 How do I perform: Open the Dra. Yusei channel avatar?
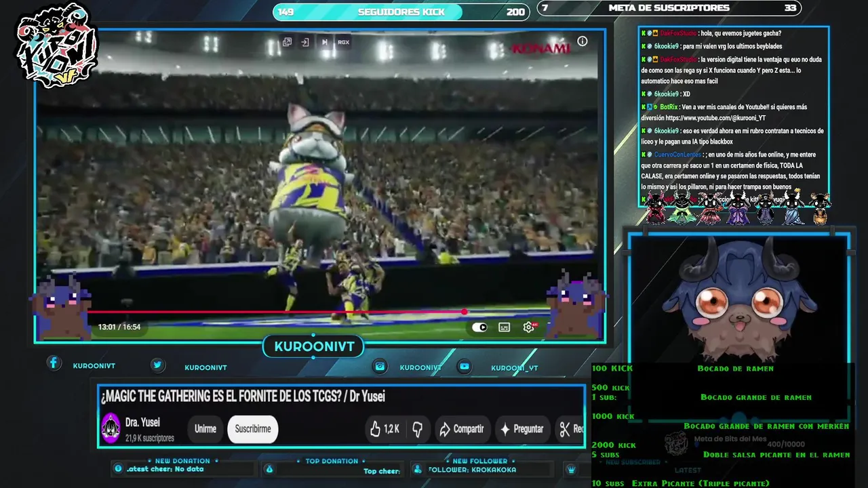[111, 428]
